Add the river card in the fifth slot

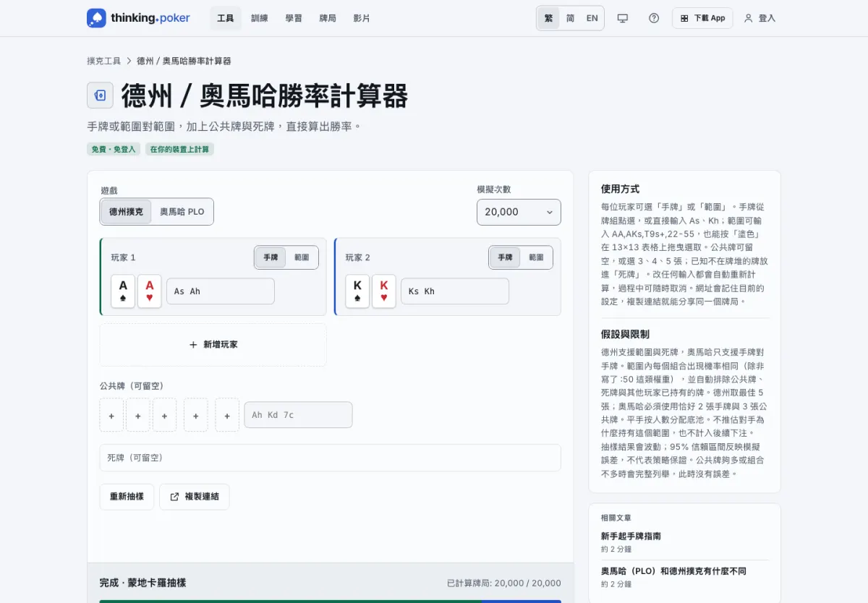click(227, 415)
